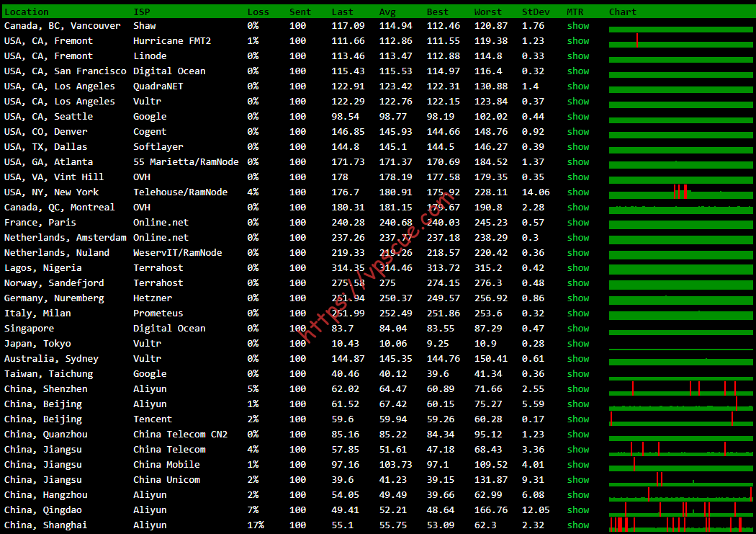This screenshot has width=756, height=534.
Task: Click 'Hetzner' ISP cell
Action: [153, 298]
